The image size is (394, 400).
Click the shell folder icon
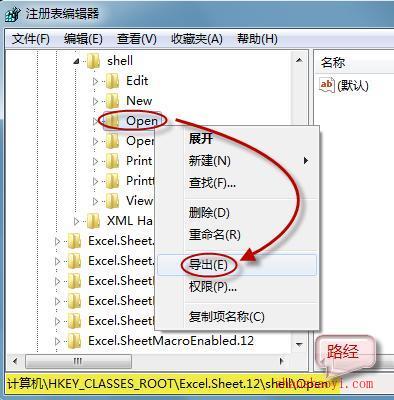pyautogui.click(x=93, y=61)
